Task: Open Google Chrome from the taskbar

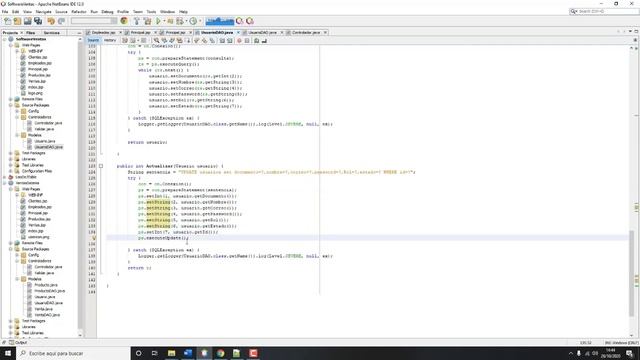Action: 220,353
